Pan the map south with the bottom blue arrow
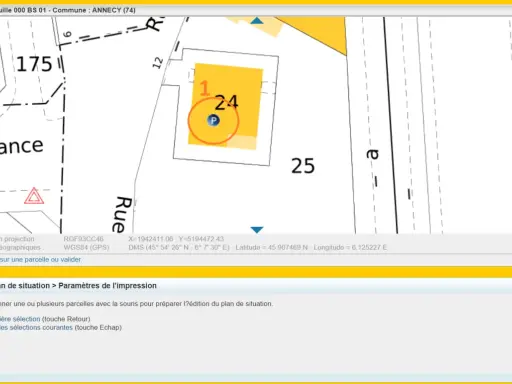The width and height of the screenshot is (512, 384). [257, 230]
